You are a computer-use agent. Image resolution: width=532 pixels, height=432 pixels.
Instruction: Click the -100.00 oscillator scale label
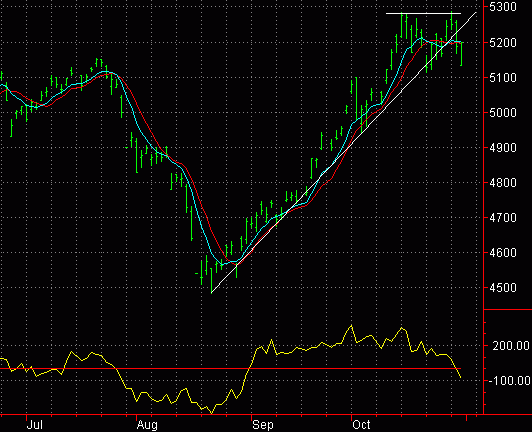510,381
